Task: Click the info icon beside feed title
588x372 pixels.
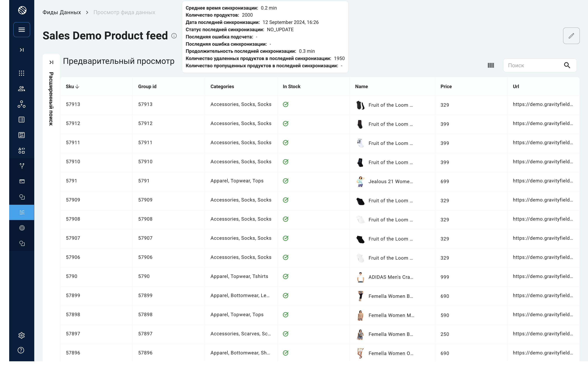Action: pyautogui.click(x=174, y=36)
